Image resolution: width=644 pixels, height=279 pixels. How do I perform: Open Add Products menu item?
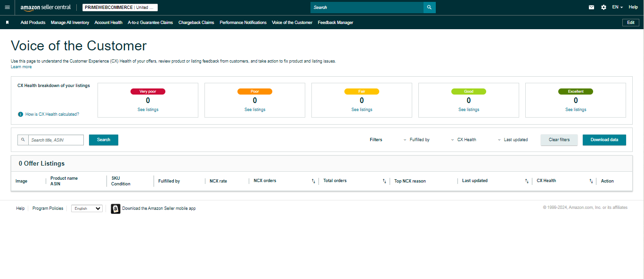click(x=33, y=23)
